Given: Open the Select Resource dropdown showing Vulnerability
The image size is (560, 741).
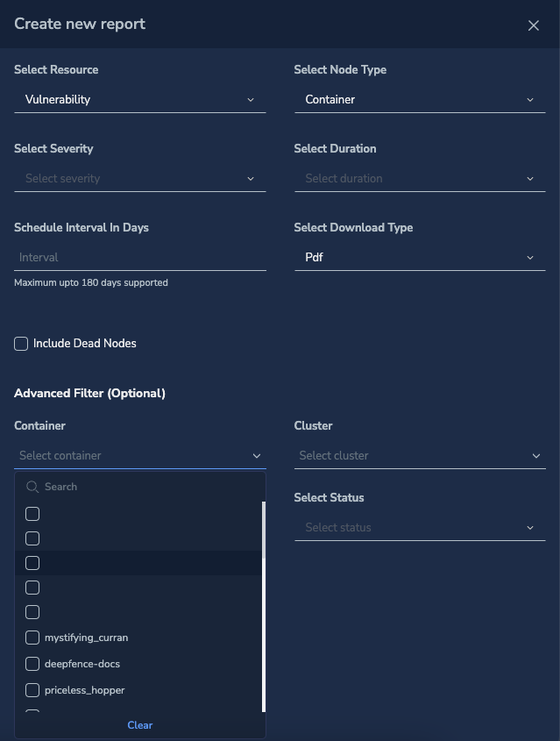Looking at the screenshot, I should [140, 99].
